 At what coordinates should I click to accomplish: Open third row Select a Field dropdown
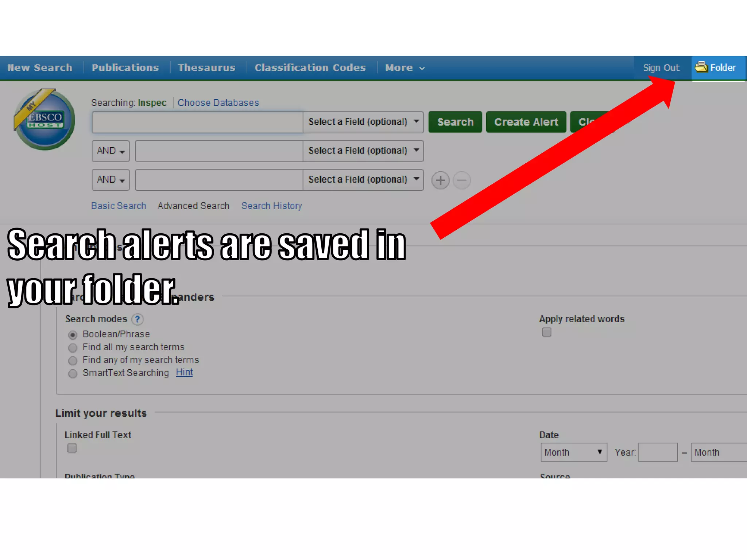click(x=363, y=179)
